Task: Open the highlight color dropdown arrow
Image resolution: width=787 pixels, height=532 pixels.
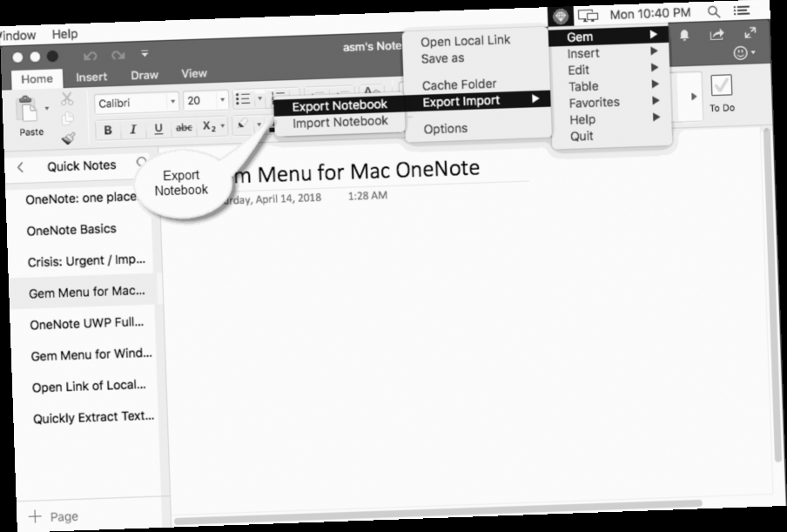Action: (x=259, y=124)
